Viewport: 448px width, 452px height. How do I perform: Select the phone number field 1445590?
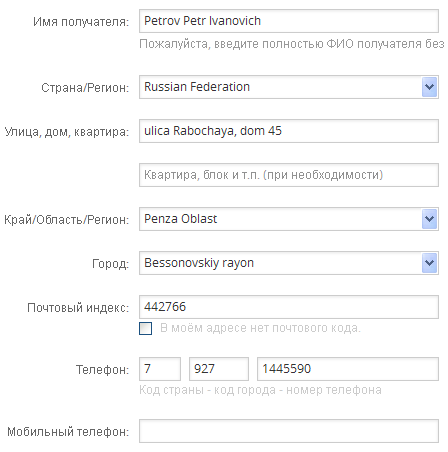pyautogui.click(x=348, y=369)
